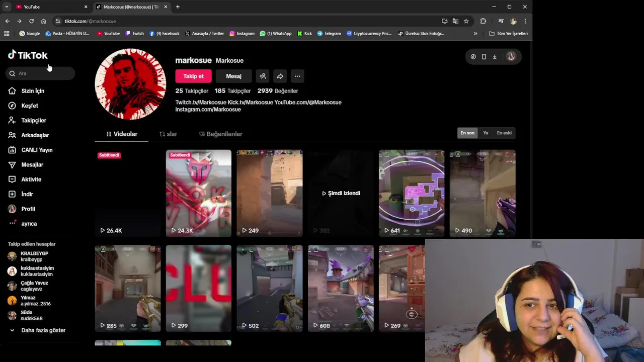Click the TikTok coins icon top right
The width and height of the screenshot is (644, 362).
pyautogui.click(x=473, y=57)
